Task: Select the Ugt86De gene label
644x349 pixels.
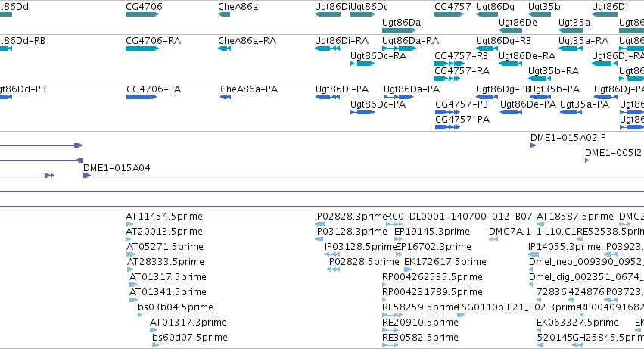Action: 518,22
